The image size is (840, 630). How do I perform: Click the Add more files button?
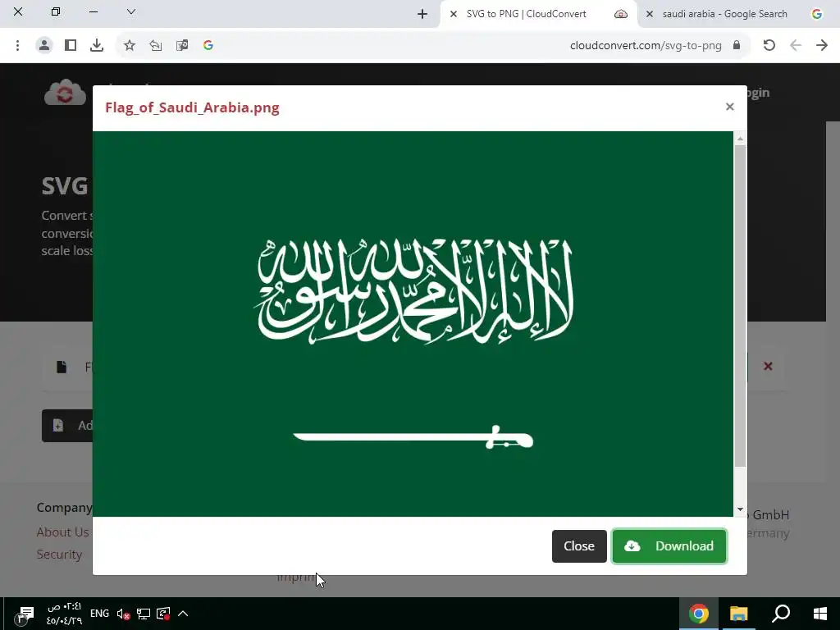(67, 426)
